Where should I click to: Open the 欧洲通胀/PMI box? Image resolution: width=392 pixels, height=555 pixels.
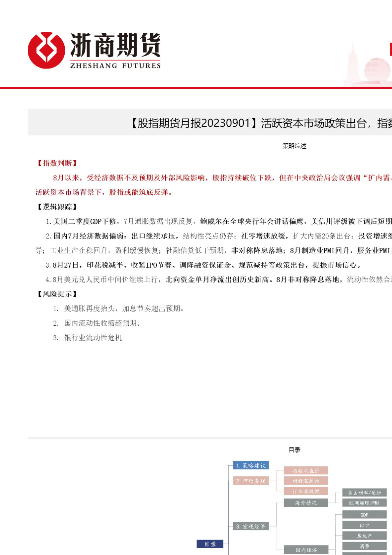click(364, 503)
